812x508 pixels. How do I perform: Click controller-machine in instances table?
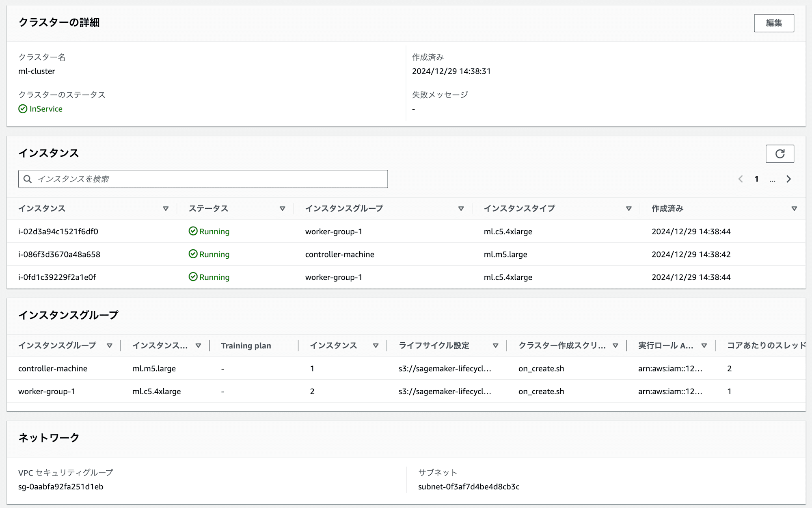tap(340, 254)
